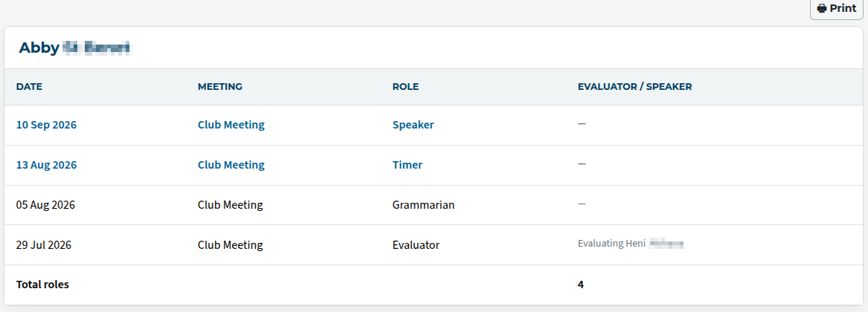Screen dimensions: 868x312
Task: Open Club Meeting link for 10 Sep 2026
Action: coord(231,125)
